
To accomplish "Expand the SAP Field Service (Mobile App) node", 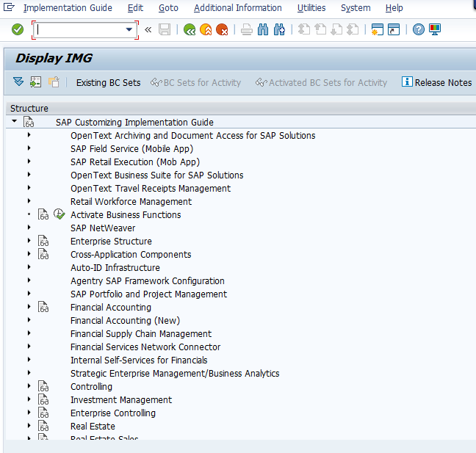I will pos(29,148).
